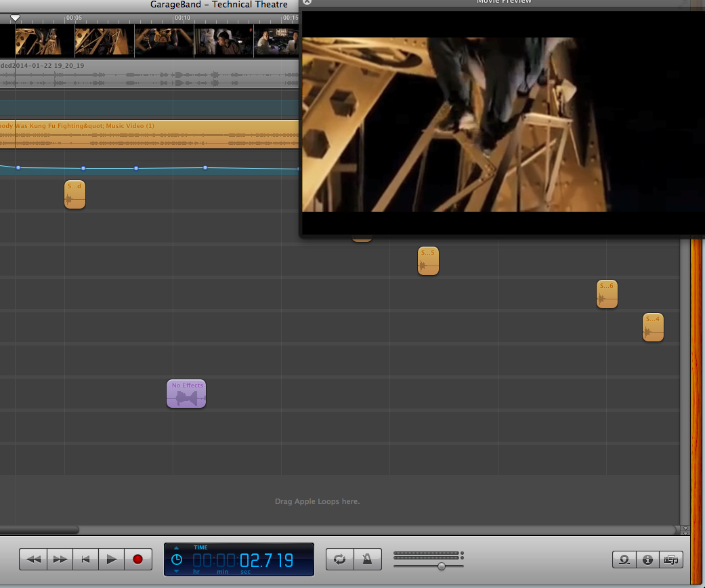This screenshot has width=705, height=588.
Task: Open the Loop Browser
Action: click(x=624, y=560)
